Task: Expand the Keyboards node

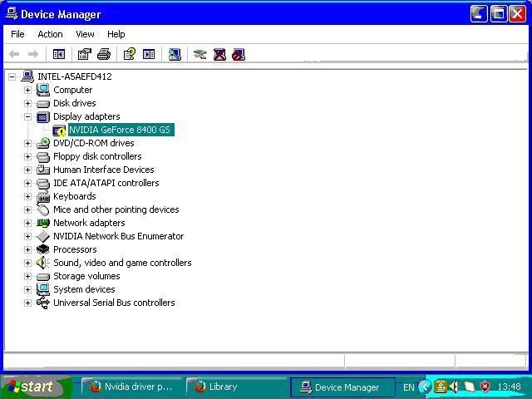Action: [27, 196]
